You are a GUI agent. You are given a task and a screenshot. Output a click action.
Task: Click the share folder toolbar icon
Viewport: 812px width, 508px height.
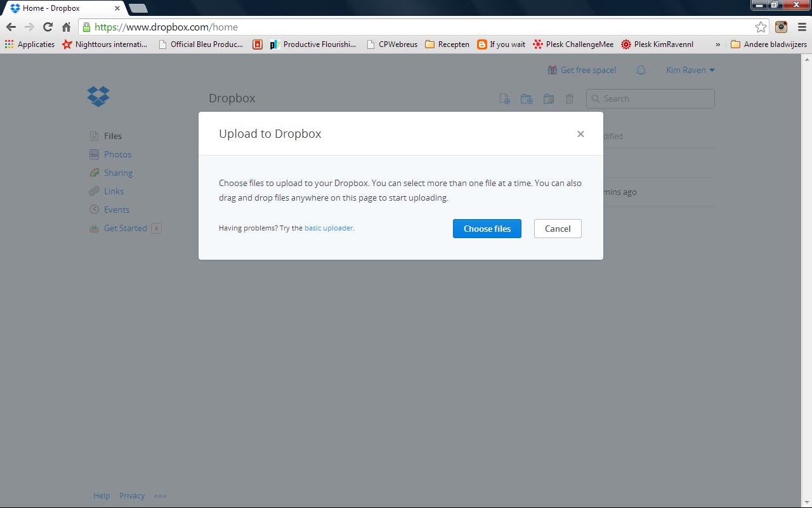click(x=549, y=98)
